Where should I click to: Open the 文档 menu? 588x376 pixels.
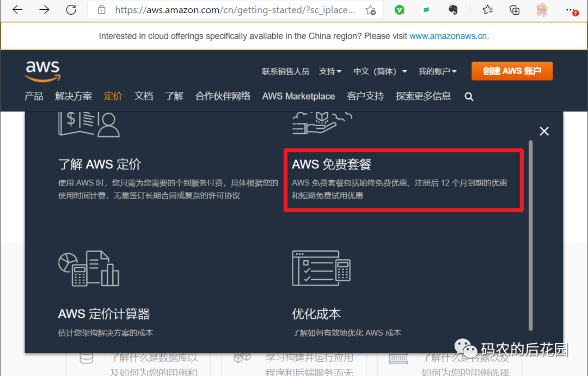pyautogui.click(x=144, y=96)
